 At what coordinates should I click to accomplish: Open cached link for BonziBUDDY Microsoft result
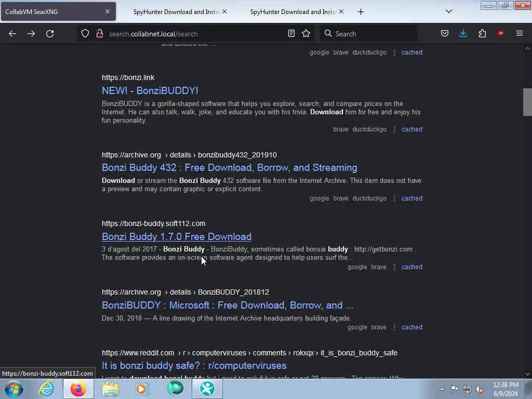click(x=412, y=327)
